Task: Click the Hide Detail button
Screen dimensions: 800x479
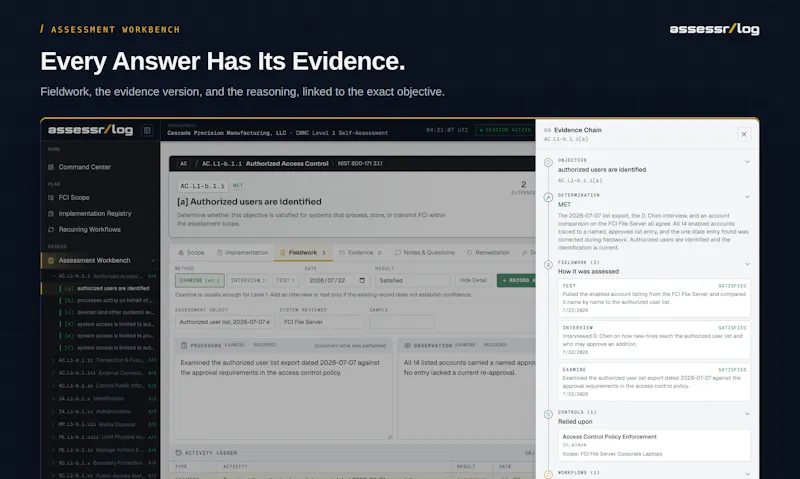Action: tap(473, 281)
